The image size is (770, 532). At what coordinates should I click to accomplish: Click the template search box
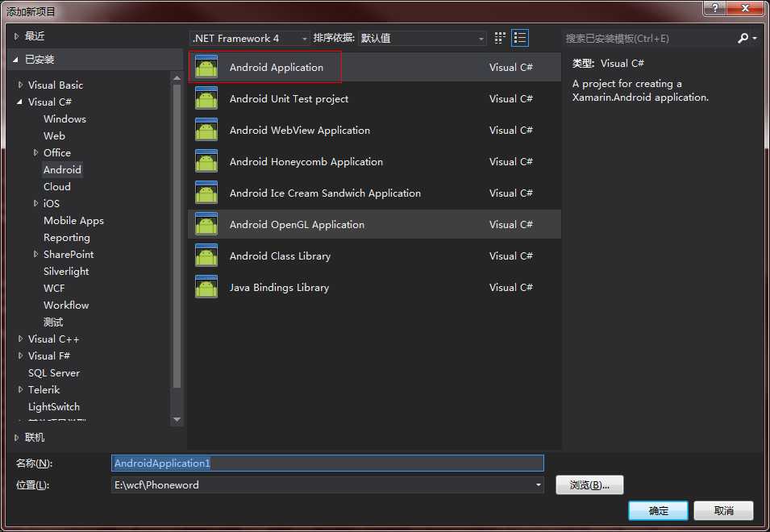649,38
